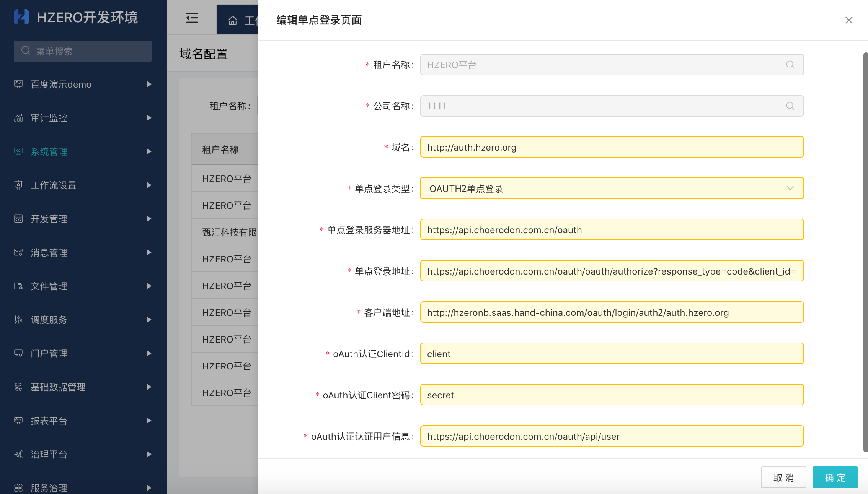Select the 文件管理 file icon
Screen dimensions: 868x494
click(x=18, y=286)
